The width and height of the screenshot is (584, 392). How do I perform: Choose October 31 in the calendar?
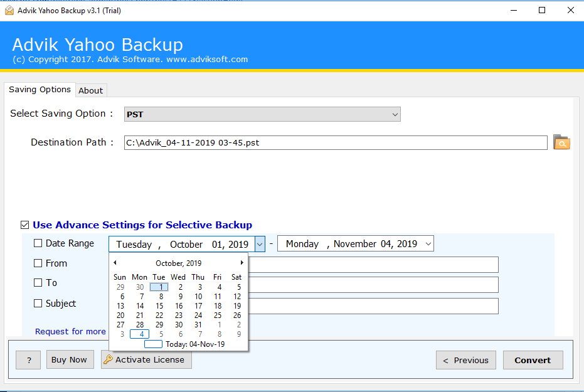198,325
